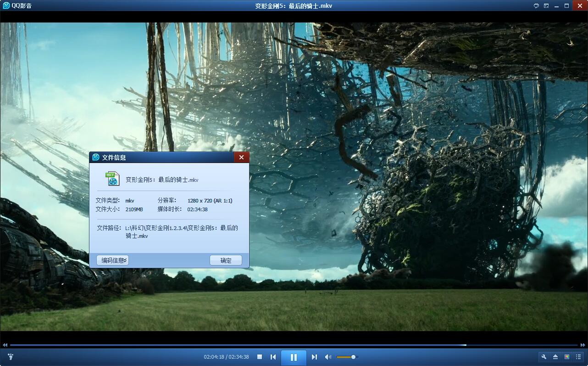Mute audio with the speaker icon
This screenshot has width=588, height=366.
pyautogui.click(x=328, y=357)
